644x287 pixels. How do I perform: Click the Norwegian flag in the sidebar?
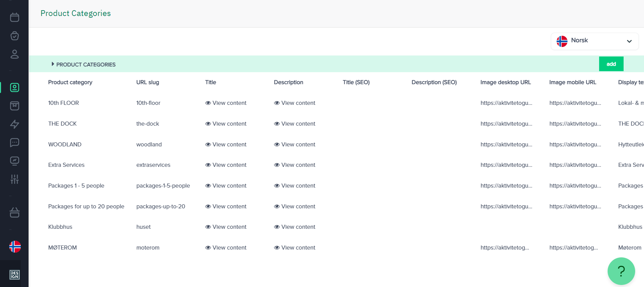click(x=15, y=246)
